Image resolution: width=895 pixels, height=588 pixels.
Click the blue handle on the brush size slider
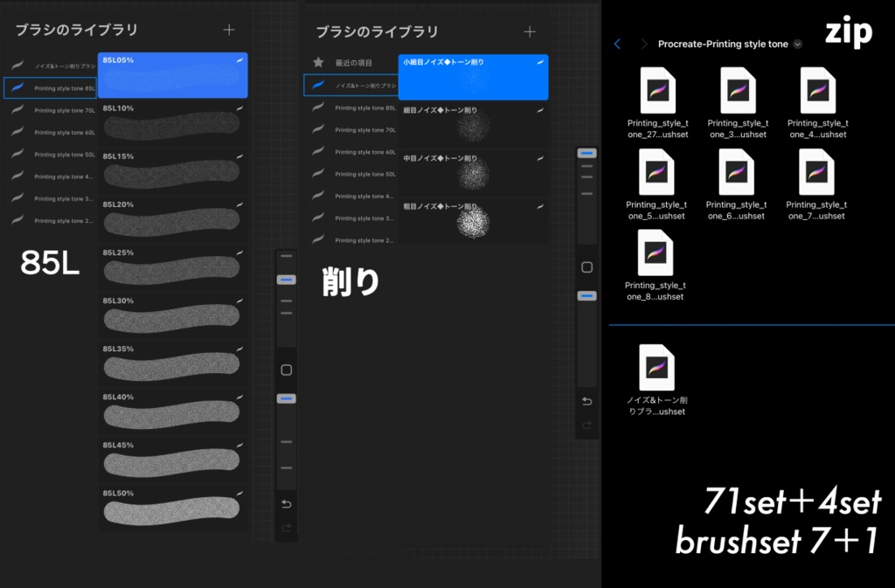(286, 280)
